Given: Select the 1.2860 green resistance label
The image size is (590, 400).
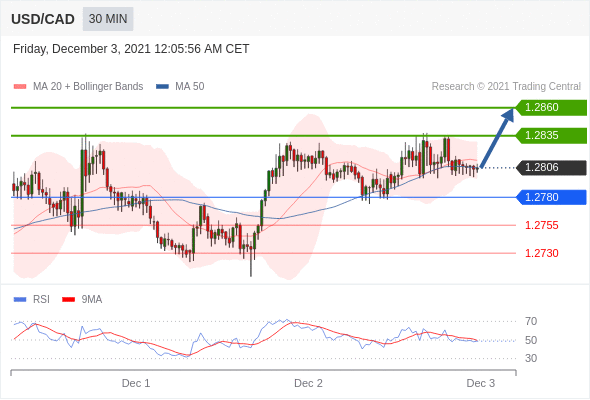Looking at the screenshot, I should [x=551, y=108].
